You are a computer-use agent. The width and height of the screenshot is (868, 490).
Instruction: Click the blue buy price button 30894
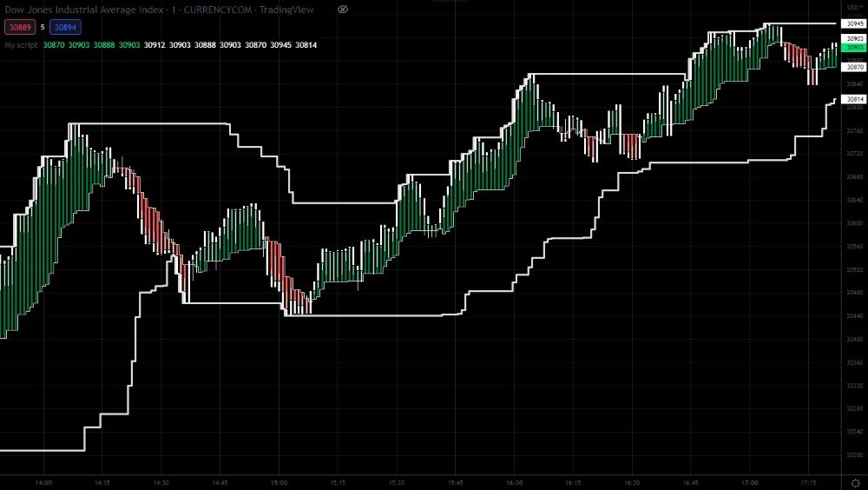click(x=65, y=27)
